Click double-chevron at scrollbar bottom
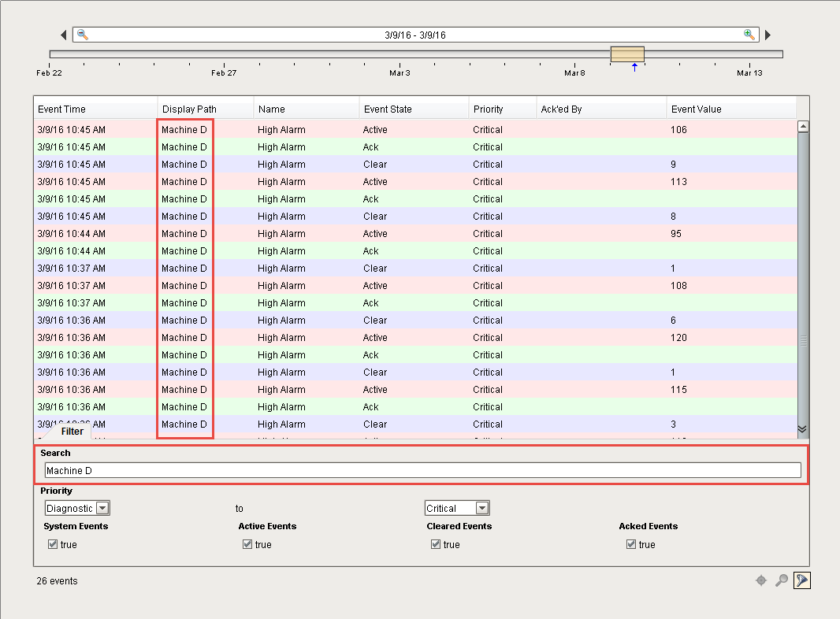This screenshot has height=619, width=840. point(802,428)
